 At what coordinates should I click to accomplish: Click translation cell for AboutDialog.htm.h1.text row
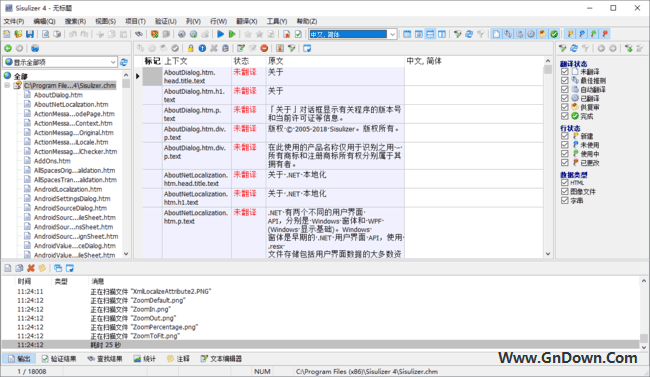pyautogui.click(x=474, y=95)
